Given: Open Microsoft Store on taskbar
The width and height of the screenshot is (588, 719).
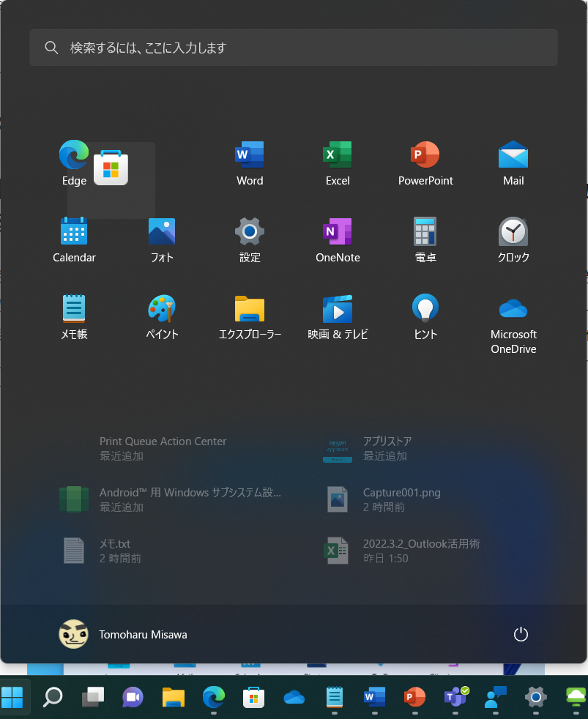Looking at the screenshot, I should point(253,698).
